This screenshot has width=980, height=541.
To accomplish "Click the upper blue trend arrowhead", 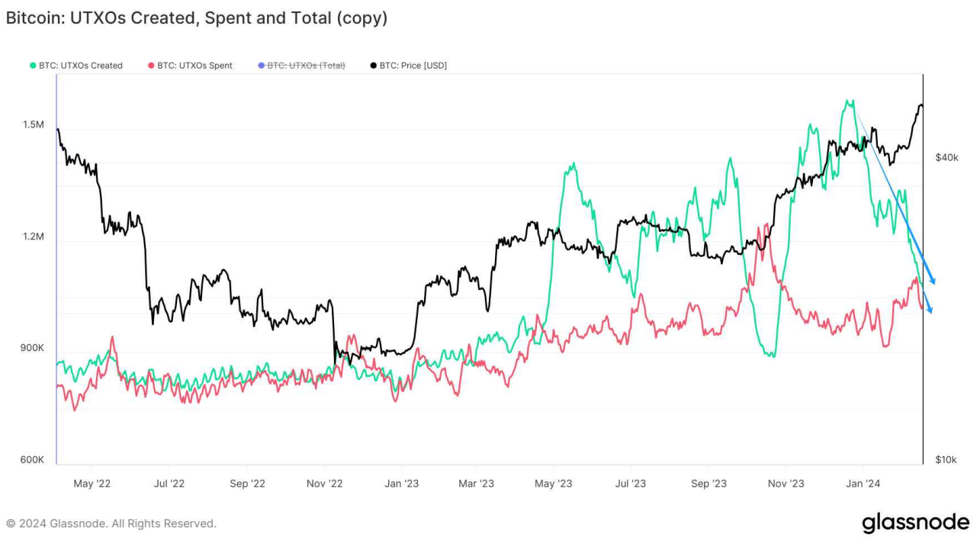I will [x=932, y=281].
